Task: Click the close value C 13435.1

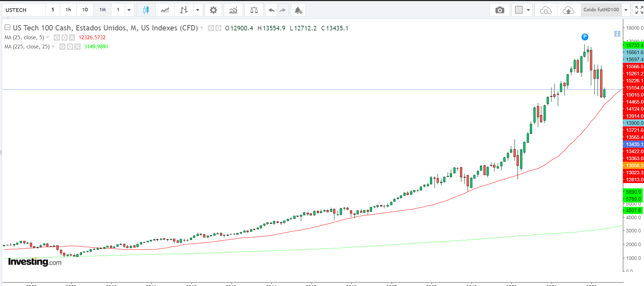Action: 335,28
